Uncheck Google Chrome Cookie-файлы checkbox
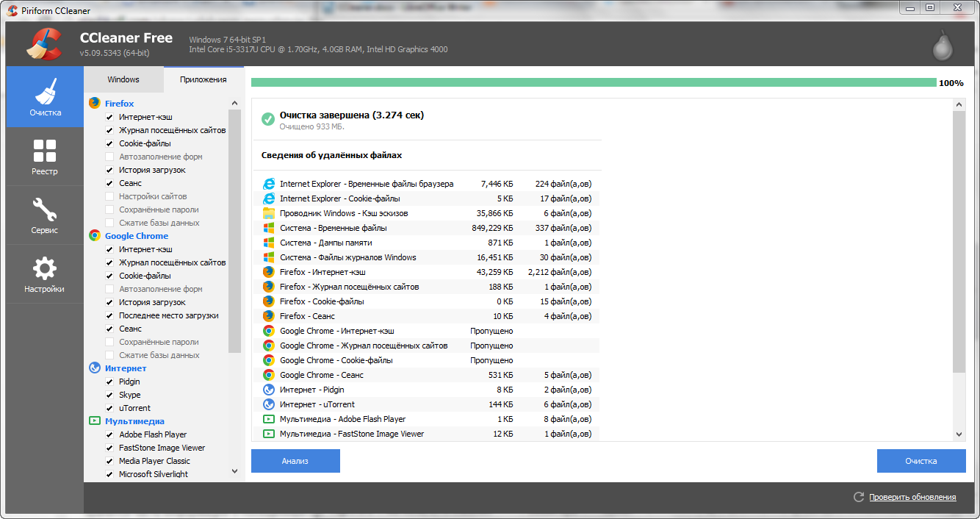980x519 pixels. click(x=109, y=276)
